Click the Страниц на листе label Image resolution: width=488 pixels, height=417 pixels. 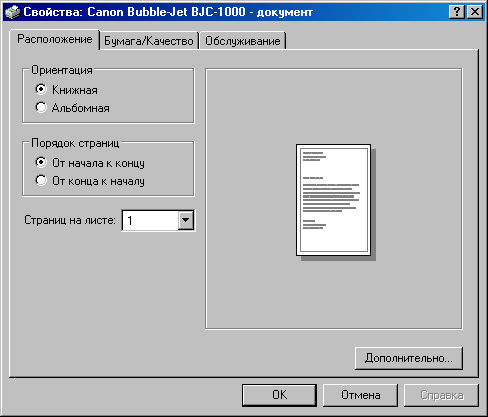(70, 220)
